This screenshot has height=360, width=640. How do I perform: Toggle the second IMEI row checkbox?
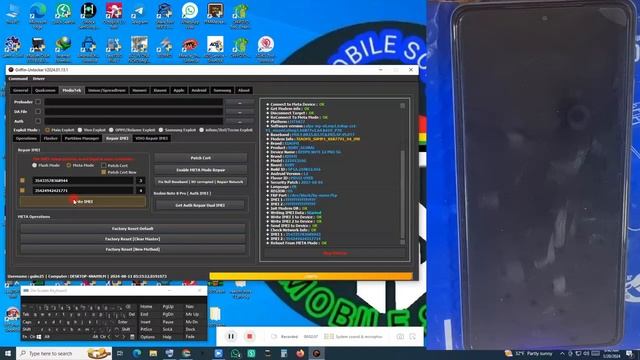point(22,190)
